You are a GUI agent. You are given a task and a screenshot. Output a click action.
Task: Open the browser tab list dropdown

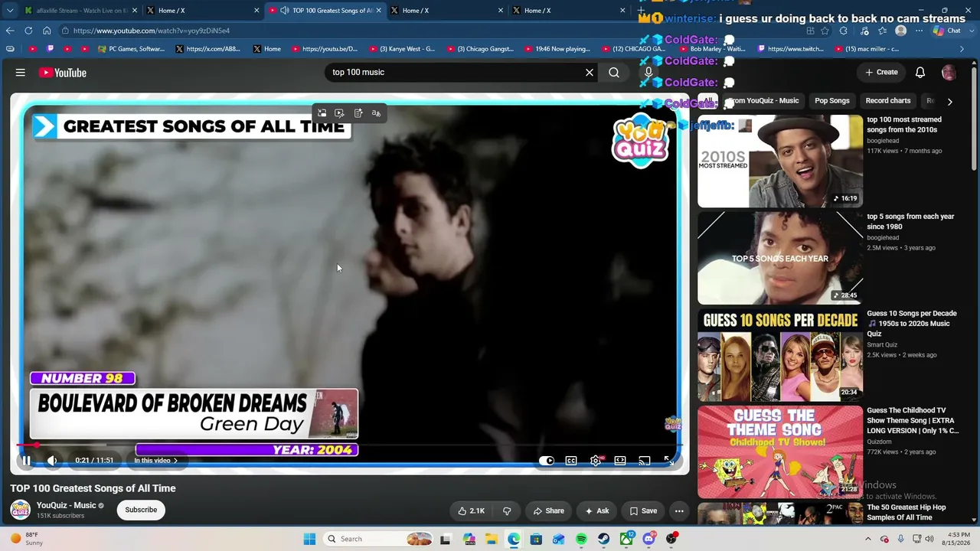[x=10, y=11]
